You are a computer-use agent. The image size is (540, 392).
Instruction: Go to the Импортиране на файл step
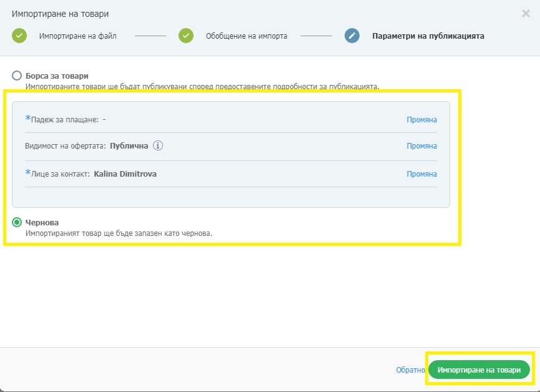(x=78, y=36)
